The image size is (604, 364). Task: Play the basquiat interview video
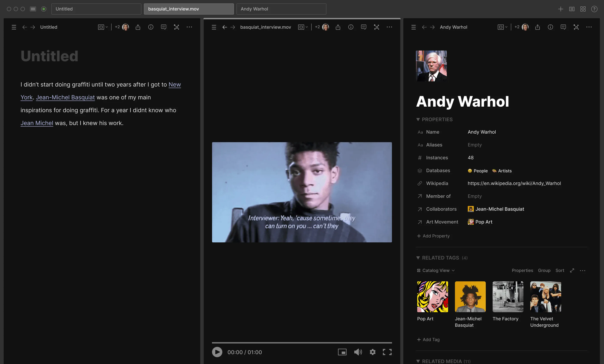pos(217,352)
